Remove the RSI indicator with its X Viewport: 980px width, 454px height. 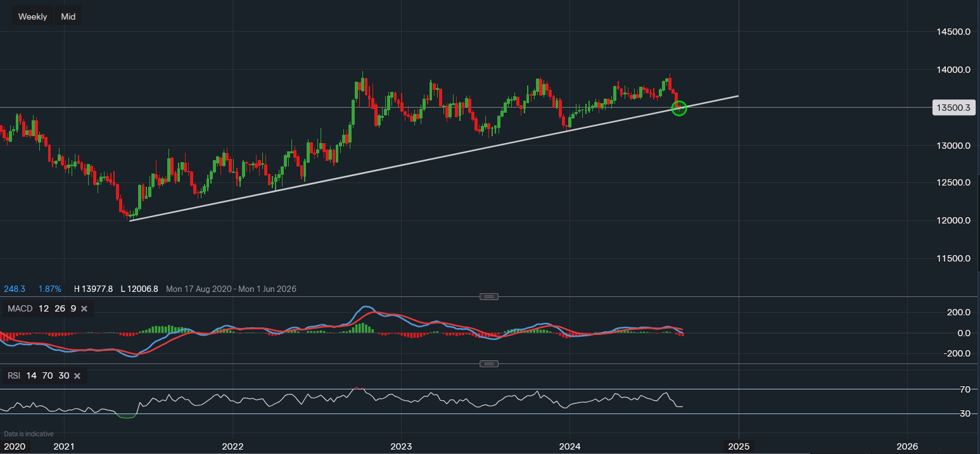pyautogui.click(x=77, y=376)
